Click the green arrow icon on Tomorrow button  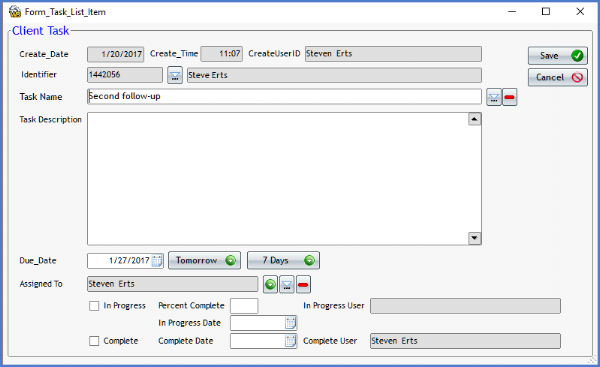pyautogui.click(x=230, y=261)
